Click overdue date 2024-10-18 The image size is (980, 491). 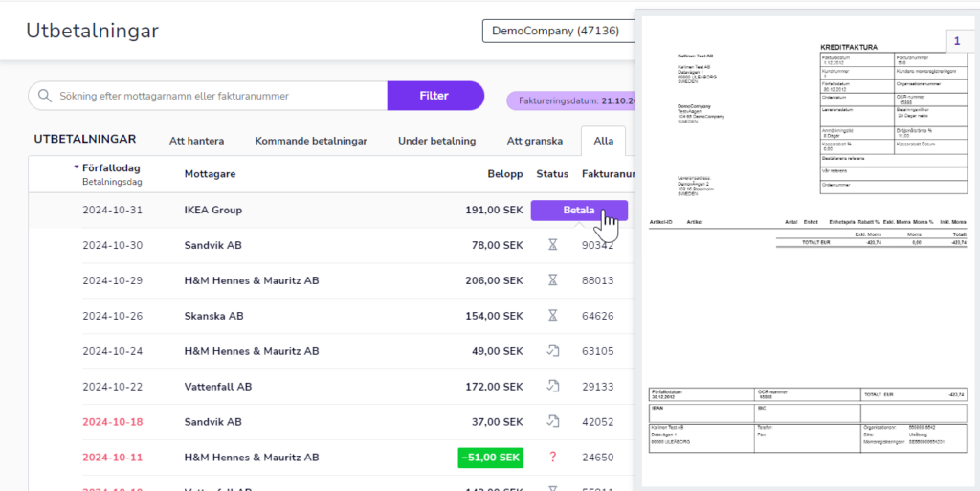(113, 422)
